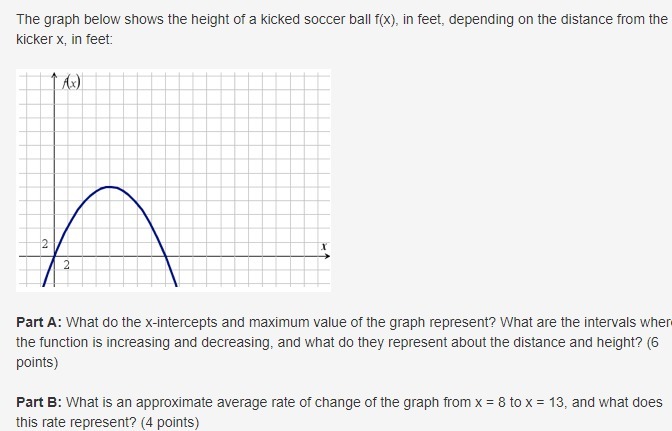672x431 pixels.
Task: Click the f(x) axis label
Action: pyautogui.click(x=71, y=81)
